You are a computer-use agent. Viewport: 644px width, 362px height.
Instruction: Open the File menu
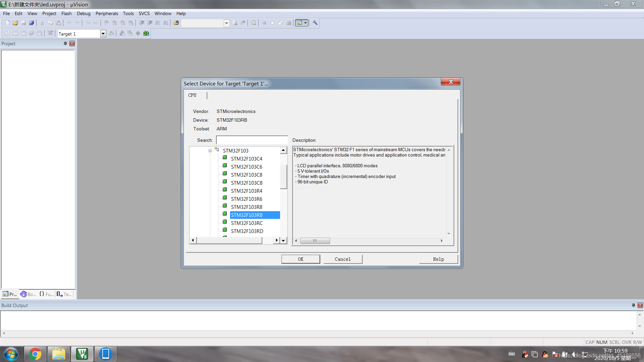click(x=6, y=13)
